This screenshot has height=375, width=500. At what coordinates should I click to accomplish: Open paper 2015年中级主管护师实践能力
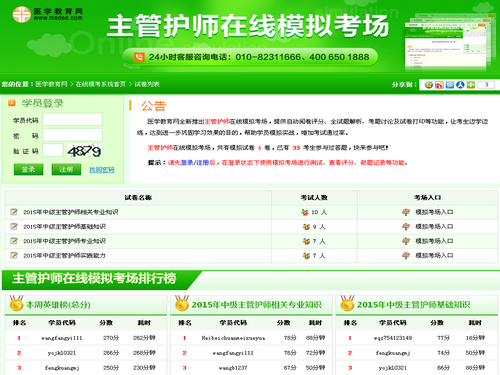coord(64,256)
